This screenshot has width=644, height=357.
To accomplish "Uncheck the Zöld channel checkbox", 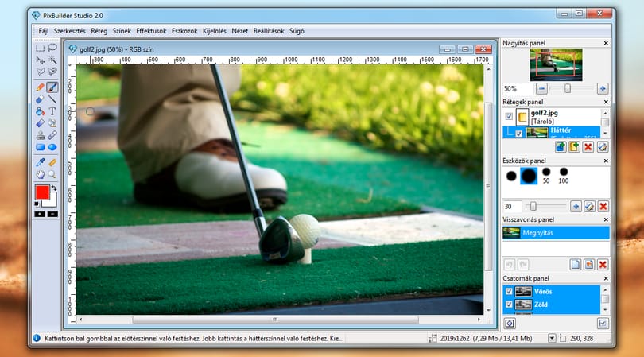I will tap(509, 305).
